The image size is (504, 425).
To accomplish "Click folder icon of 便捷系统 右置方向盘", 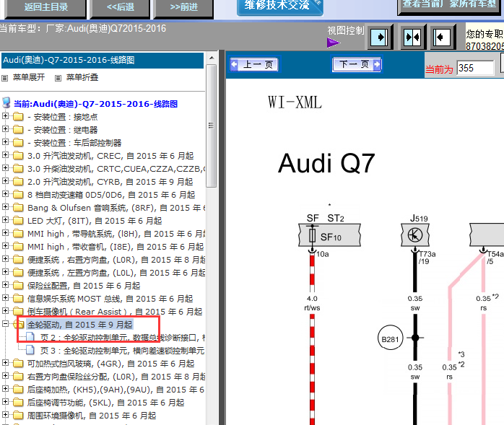I will pyautogui.click(x=18, y=259).
